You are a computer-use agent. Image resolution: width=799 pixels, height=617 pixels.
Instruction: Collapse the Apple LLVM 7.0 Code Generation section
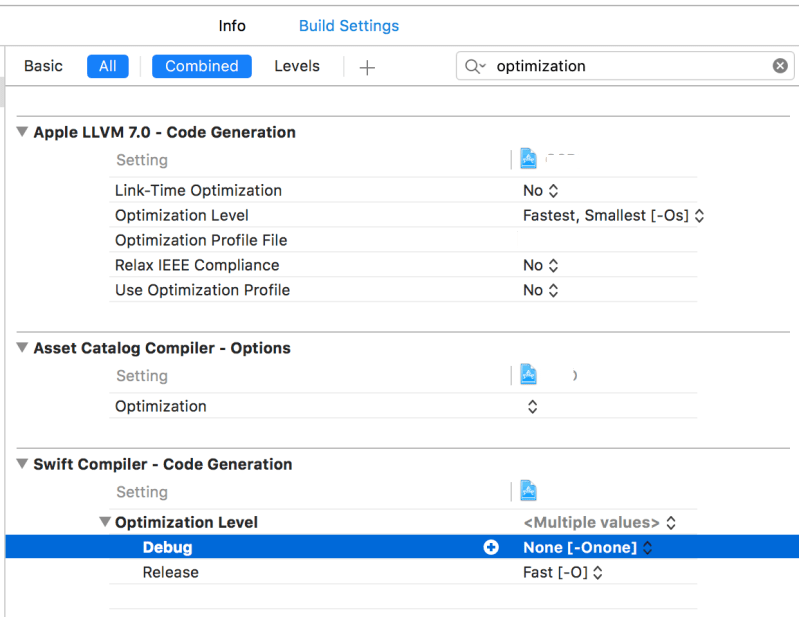tap(22, 132)
